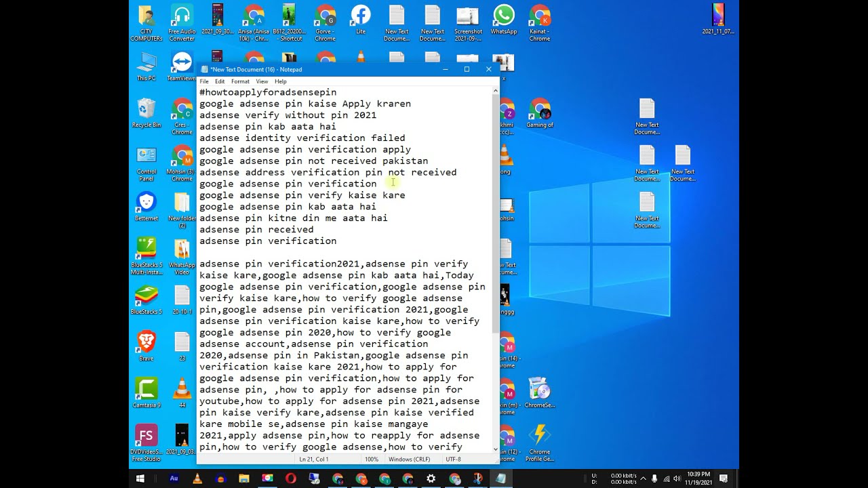Click the line 'adsense pin received'
Screen dimensions: 868x488
(x=256, y=230)
